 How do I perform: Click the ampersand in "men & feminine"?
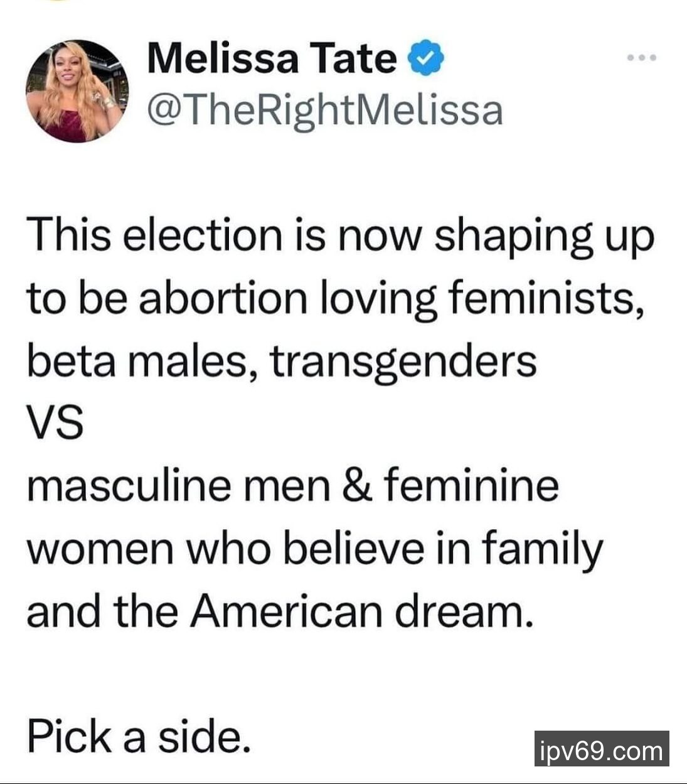(x=358, y=485)
